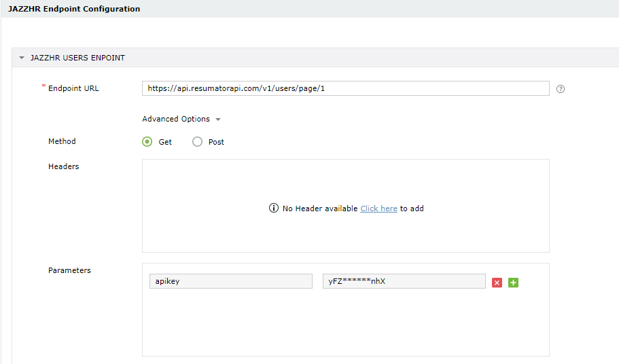Open the Advanced Options dropdown arrow

pyautogui.click(x=218, y=119)
